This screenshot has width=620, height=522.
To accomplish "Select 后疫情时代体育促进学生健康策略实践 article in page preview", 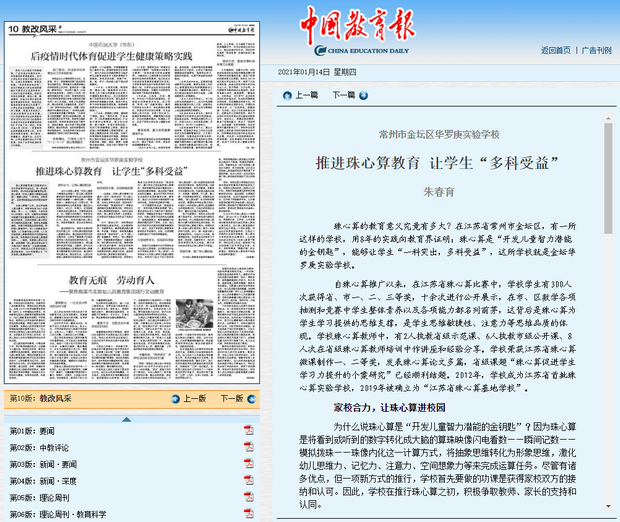I will [x=112, y=56].
